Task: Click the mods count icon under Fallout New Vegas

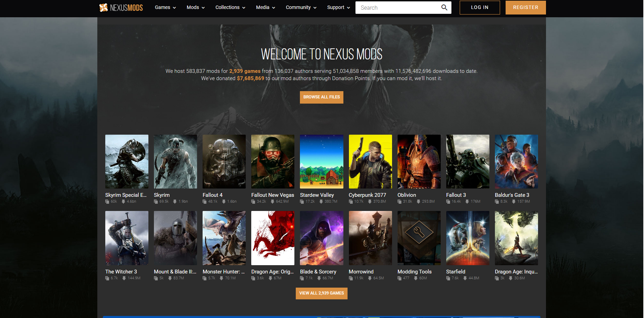Action: coord(253,202)
